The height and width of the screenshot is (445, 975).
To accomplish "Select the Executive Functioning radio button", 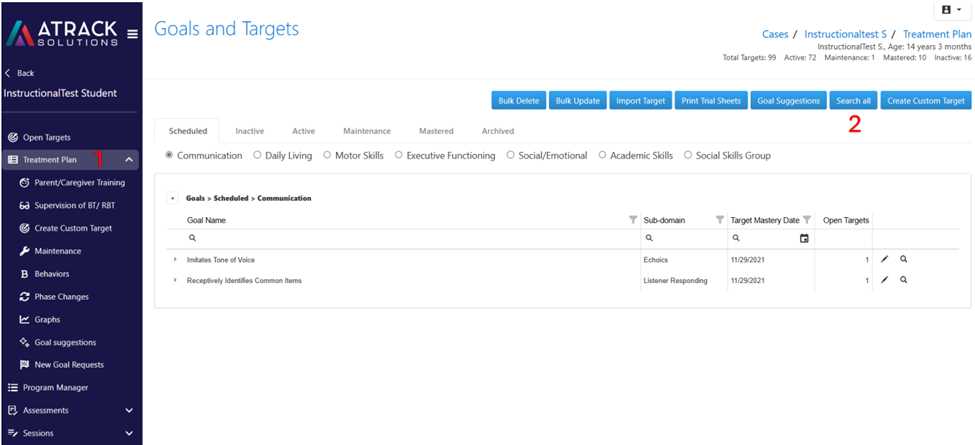I will point(399,155).
